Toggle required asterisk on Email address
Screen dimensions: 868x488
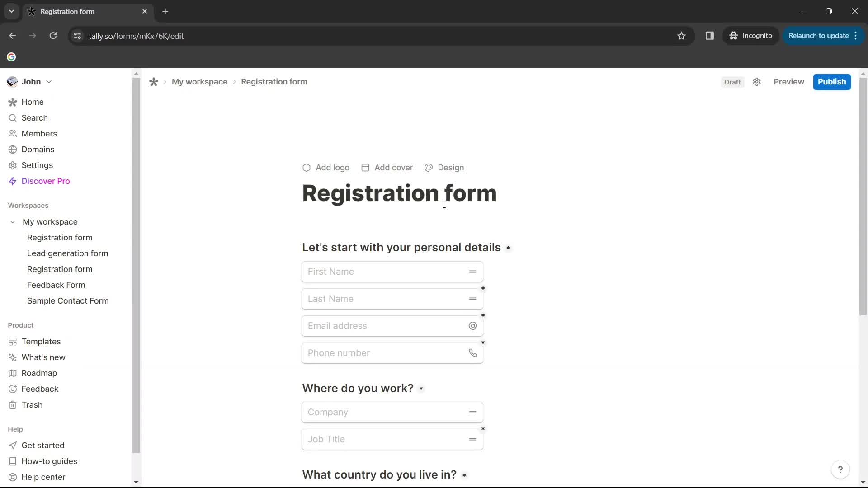click(x=483, y=316)
